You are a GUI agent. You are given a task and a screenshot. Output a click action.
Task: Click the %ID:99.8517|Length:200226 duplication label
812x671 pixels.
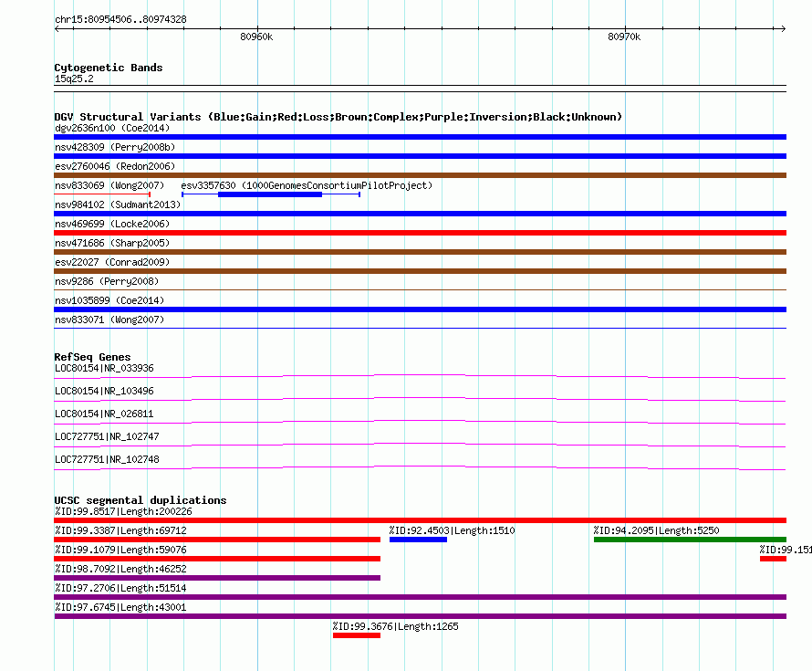coord(123,511)
